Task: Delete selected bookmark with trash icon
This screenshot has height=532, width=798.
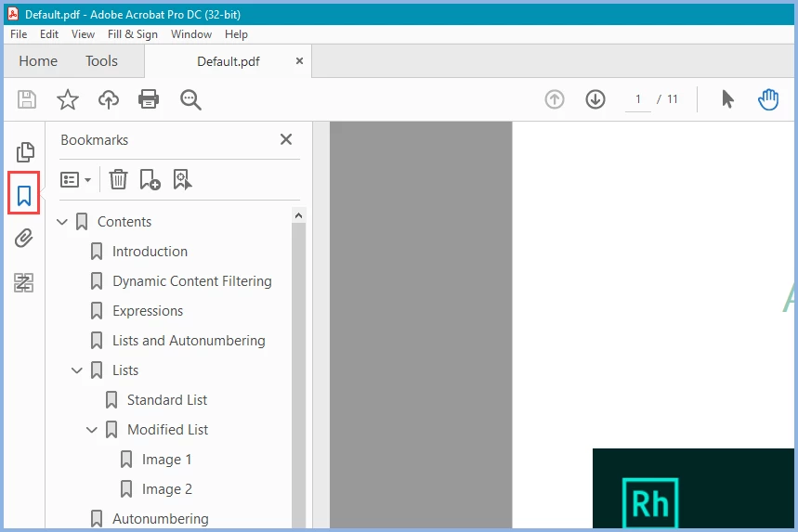Action: [118, 179]
